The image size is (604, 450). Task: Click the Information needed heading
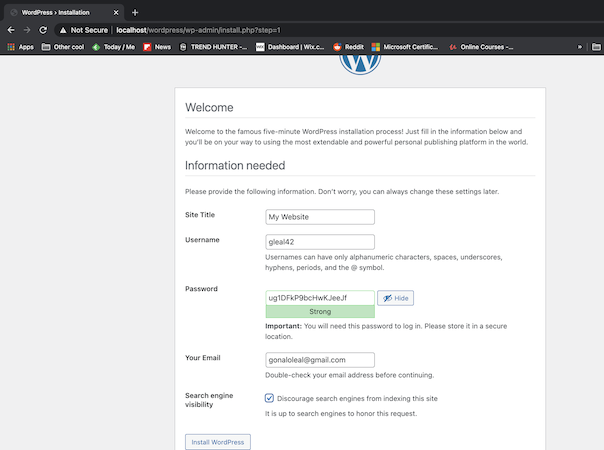pyautogui.click(x=235, y=166)
